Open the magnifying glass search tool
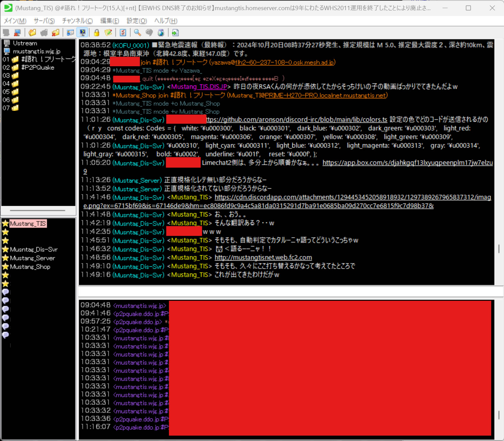This screenshot has width=504, height=441. 137,32
